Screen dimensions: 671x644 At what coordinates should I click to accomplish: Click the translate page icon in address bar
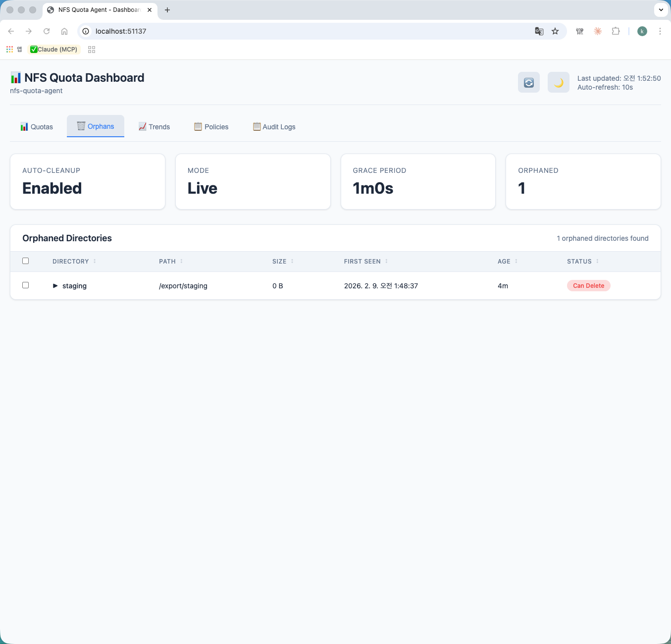[x=539, y=31]
